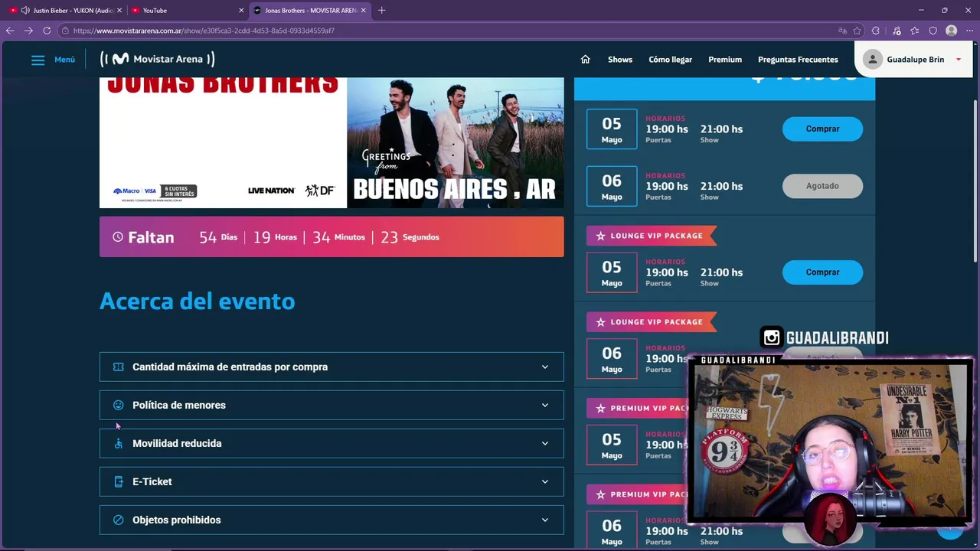Click the browser back arrow

point(9,31)
